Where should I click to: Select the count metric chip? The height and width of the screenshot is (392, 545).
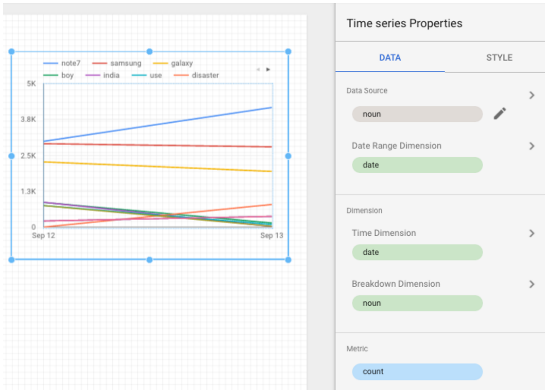(x=417, y=372)
